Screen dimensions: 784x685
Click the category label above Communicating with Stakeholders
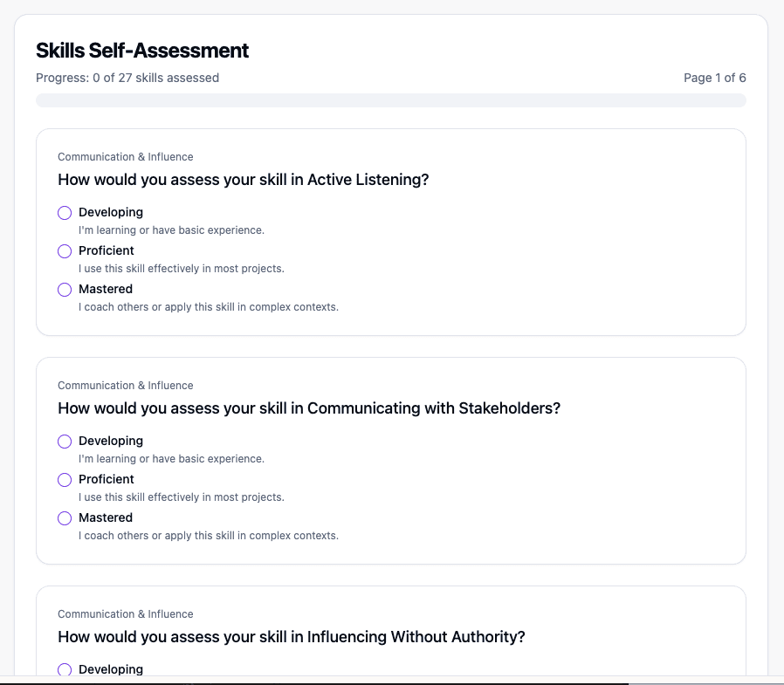click(x=126, y=386)
